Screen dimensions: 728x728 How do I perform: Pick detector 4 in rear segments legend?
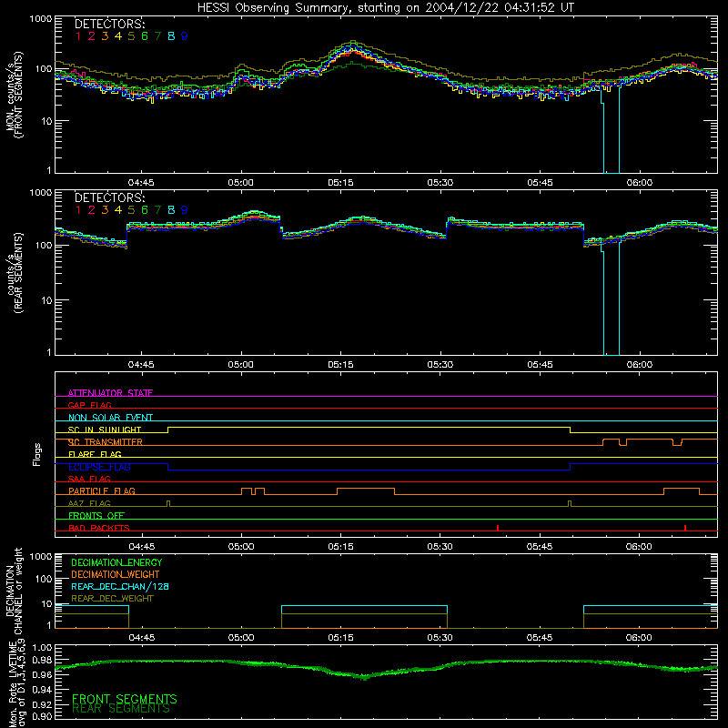coord(118,210)
